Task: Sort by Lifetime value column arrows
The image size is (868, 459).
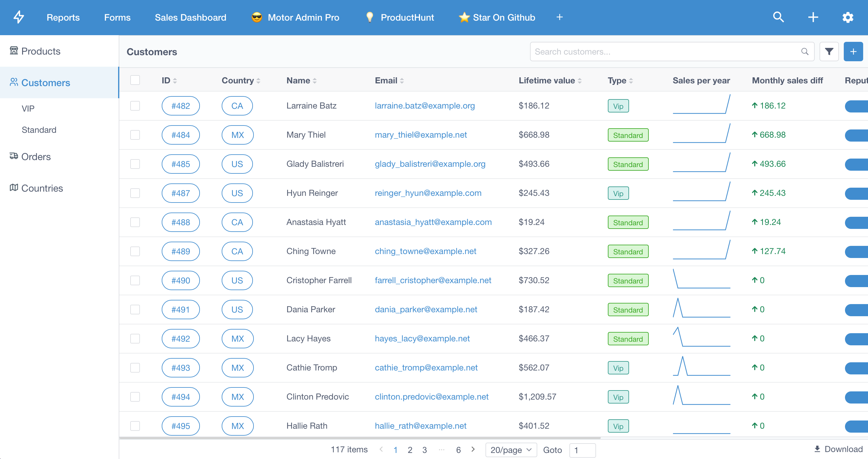Action: tap(580, 81)
